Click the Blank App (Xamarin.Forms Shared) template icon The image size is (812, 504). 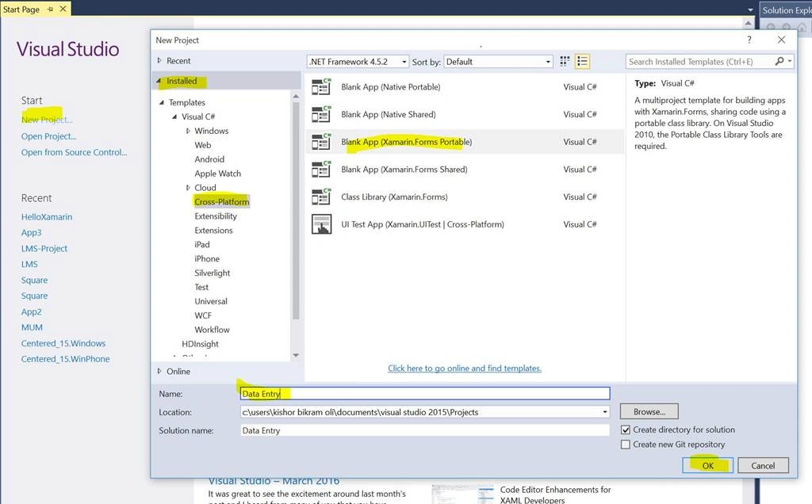click(x=321, y=170)
